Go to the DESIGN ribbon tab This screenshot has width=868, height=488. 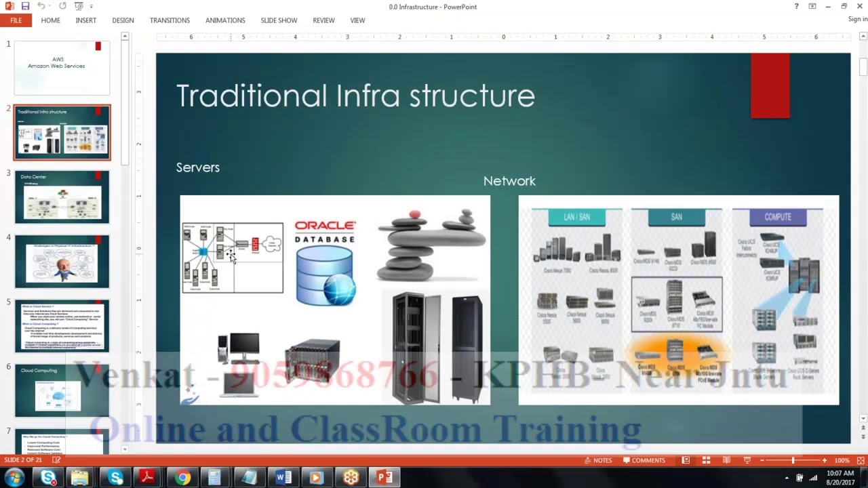click(123, 20)
